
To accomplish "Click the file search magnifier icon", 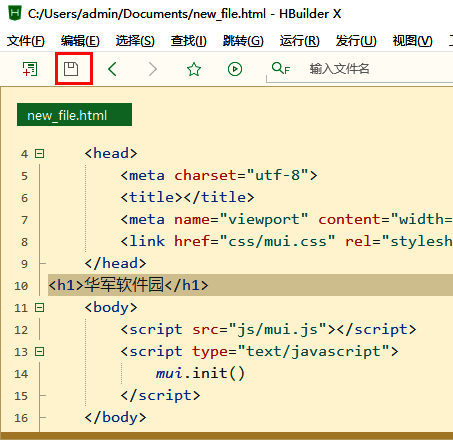I will [281, 68].
